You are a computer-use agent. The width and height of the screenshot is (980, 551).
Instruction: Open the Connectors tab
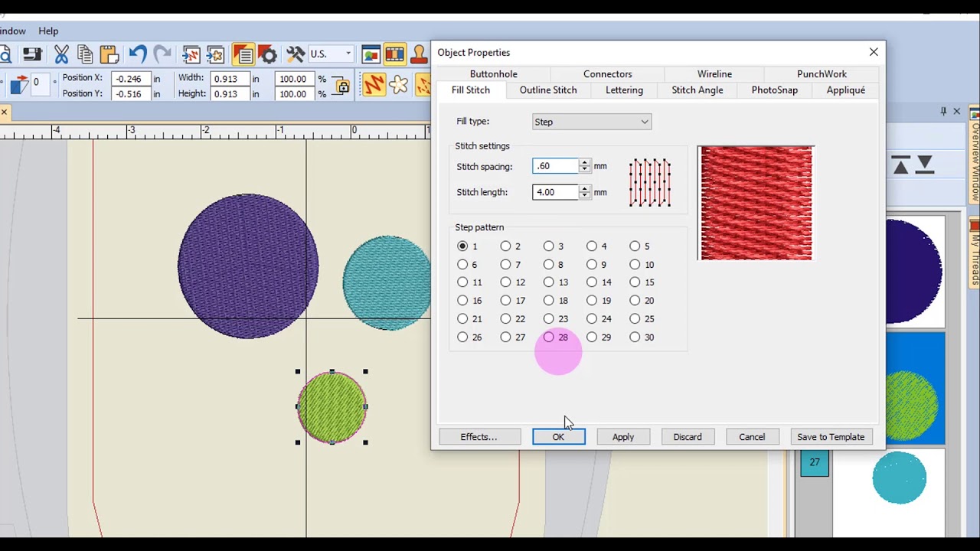[x=607, y=74]
